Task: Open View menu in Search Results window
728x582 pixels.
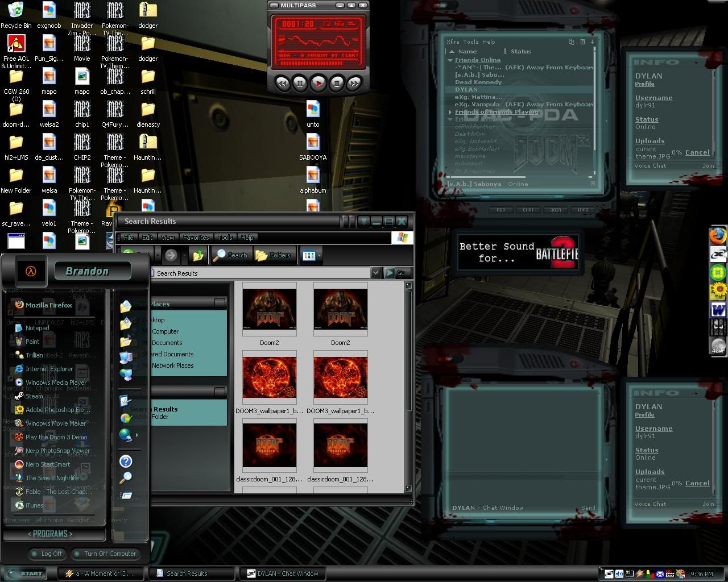Action: coord(168,237)
